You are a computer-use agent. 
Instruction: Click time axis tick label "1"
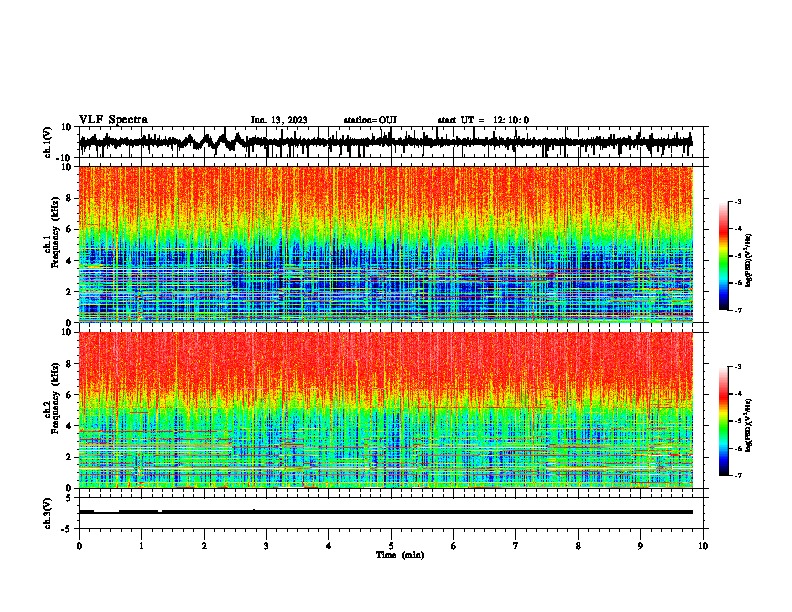tap(142, 546)
